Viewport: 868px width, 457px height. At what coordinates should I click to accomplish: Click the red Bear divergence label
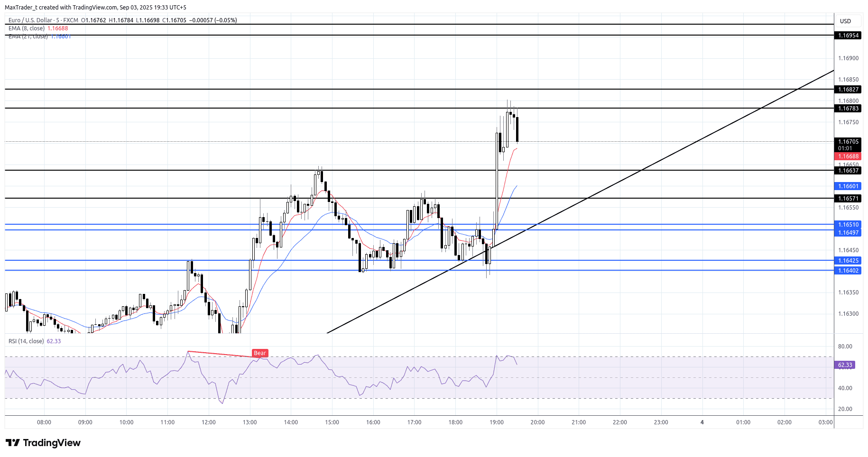pos(259,353)
